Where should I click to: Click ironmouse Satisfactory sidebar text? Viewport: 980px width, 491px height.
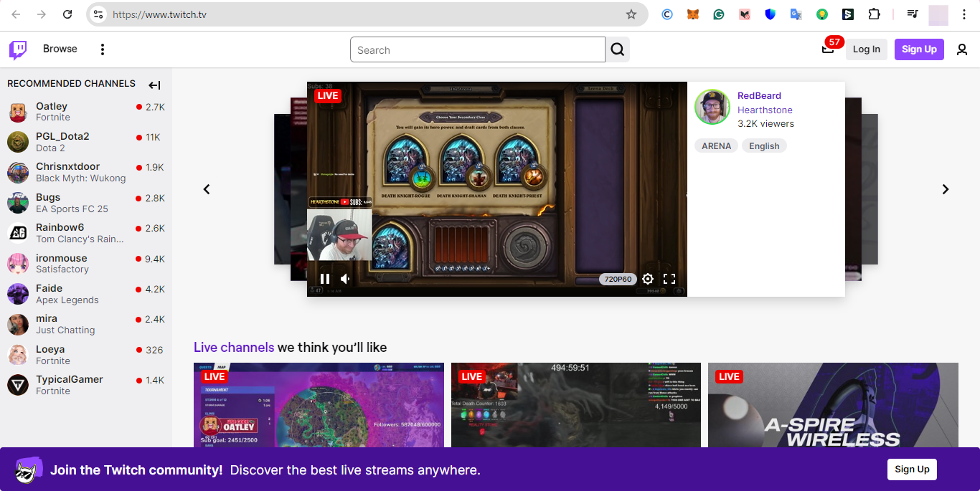pyautogui.click(x=62, y=270)
